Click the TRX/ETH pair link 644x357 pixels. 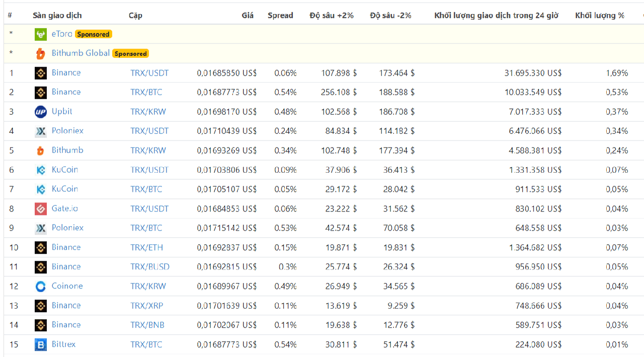coord(147,247)
